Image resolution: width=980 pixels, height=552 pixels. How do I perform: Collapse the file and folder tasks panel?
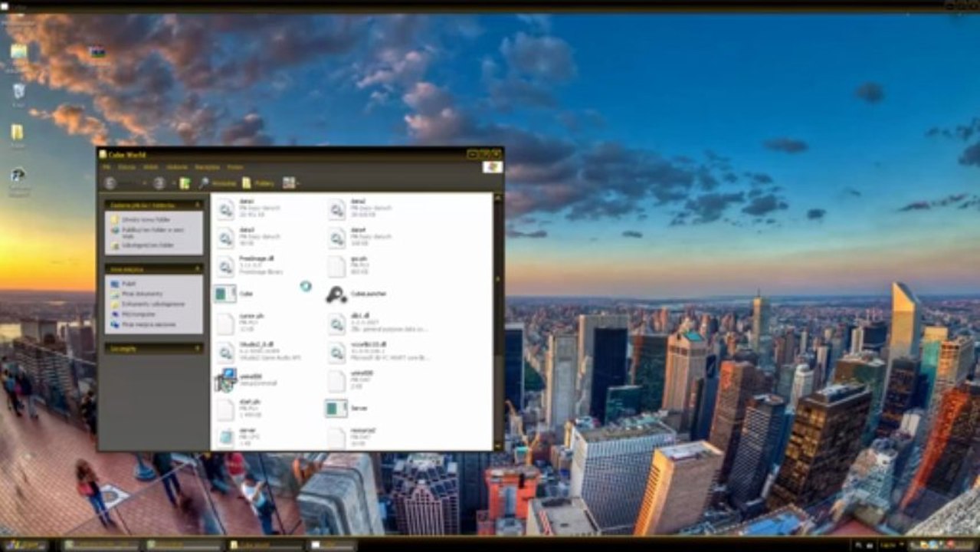point(198,205)
